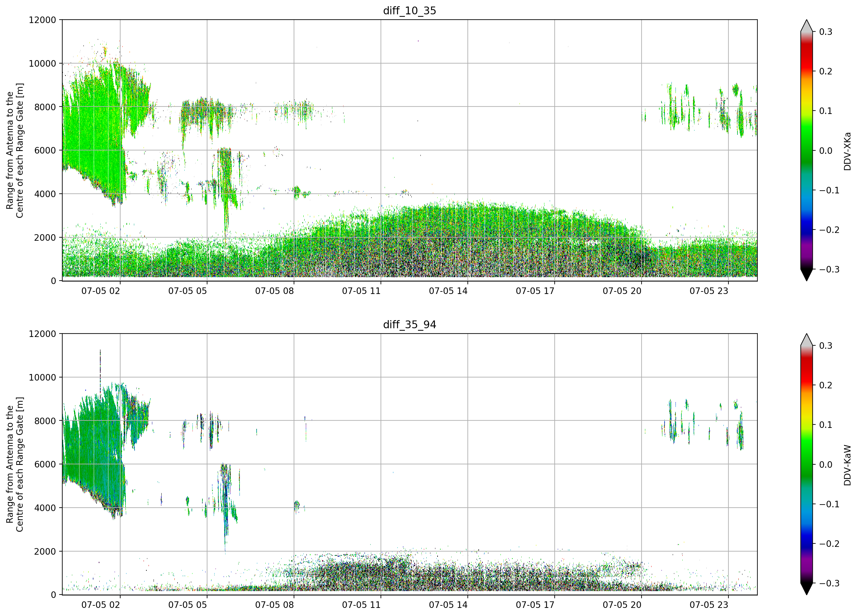This screenshot has height=616, width=858.
Task: Click the 0.0 tick on DDV-KaW colorbar
Action: tap(826, 465)
